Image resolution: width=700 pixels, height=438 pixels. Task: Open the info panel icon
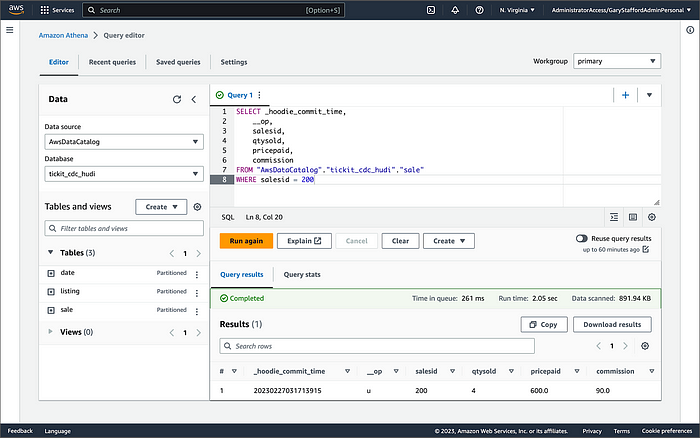[690, 30]
